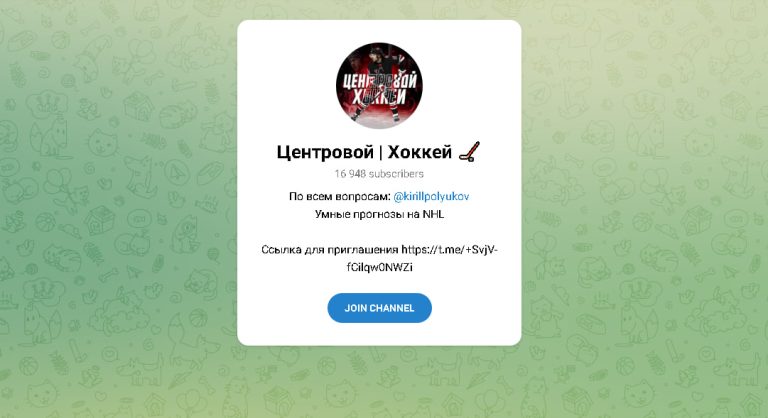Click the Ссылка для приглашения text
The height and width of the screenshot is (418, 768).
pos(330,250)
